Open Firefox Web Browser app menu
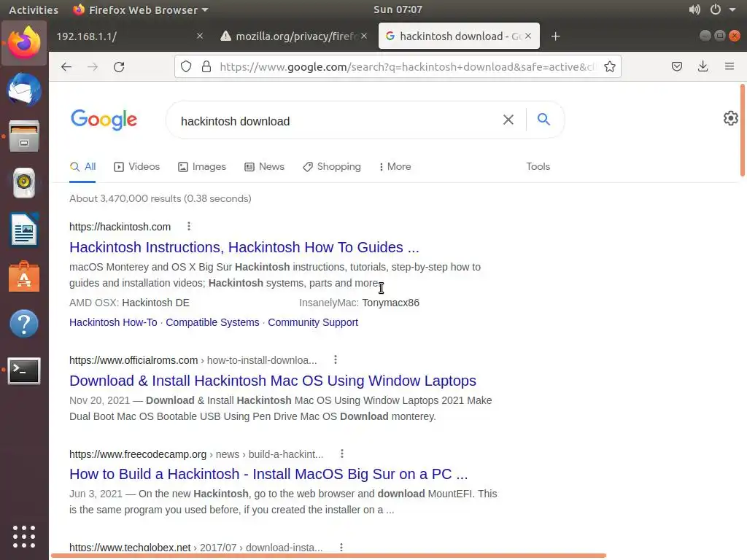The image size is (747, 560). coord(141,9)
